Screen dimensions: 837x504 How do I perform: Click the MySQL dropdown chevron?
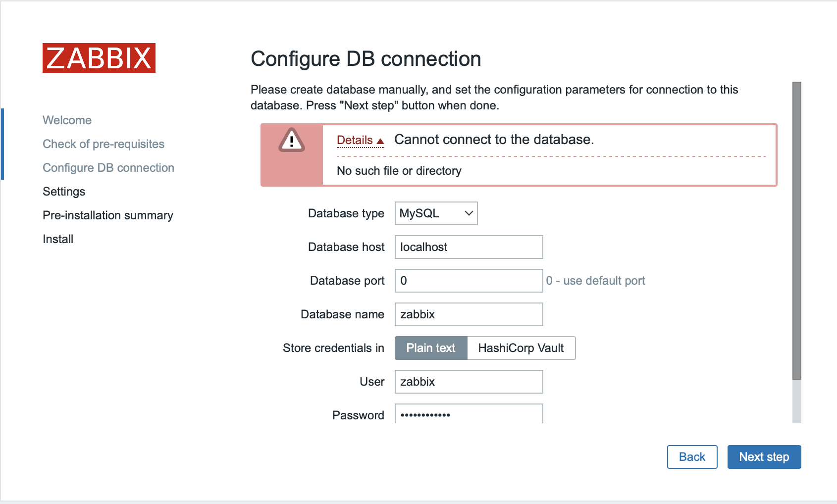[469, 213]
